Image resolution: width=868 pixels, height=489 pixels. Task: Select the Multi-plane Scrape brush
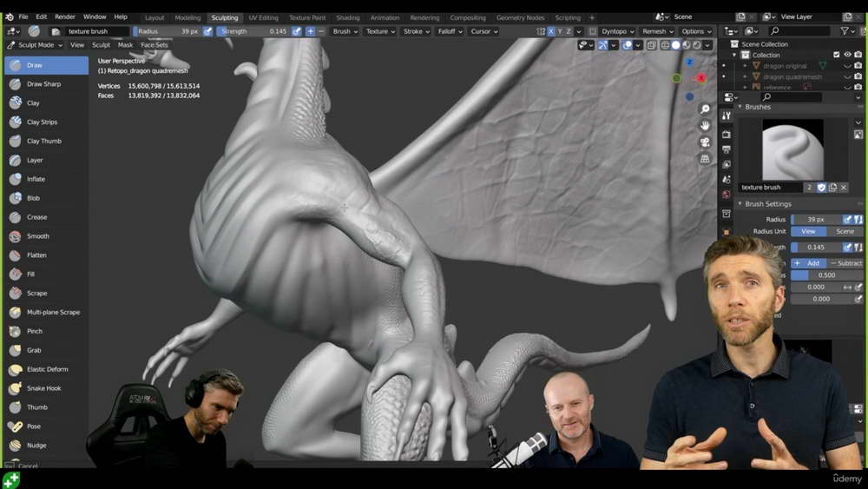(47, 313)
